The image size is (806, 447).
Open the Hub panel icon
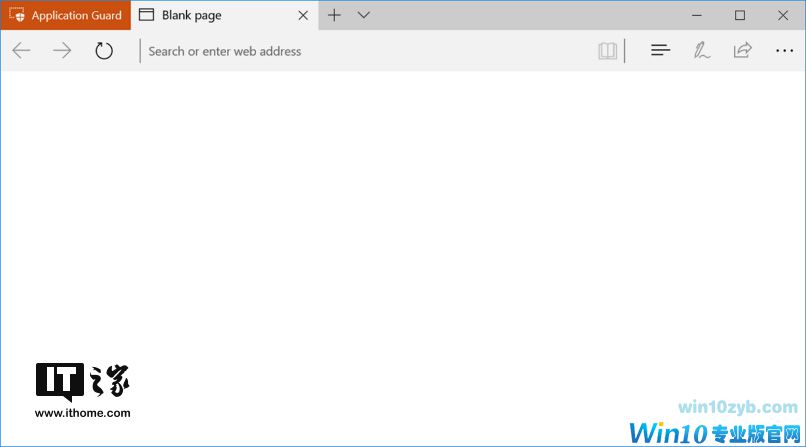point(661,50)
